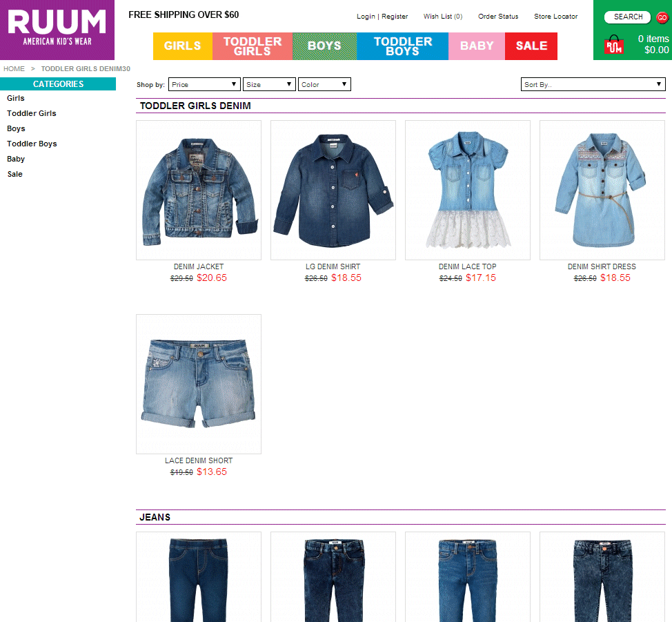Click HOME in the breadcrumb
Viewport: 672px width, 622px height.
14,68
